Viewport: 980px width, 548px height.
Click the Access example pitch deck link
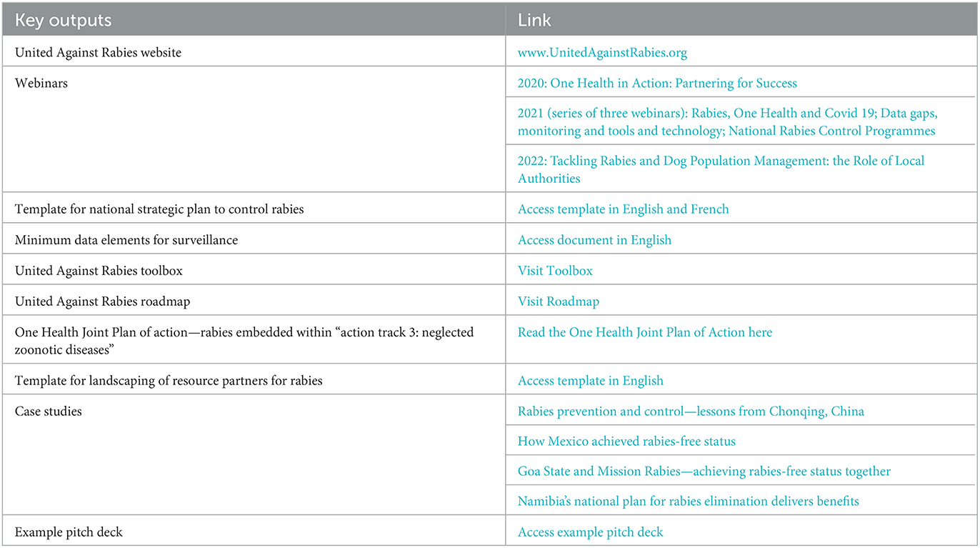point(591,532)
